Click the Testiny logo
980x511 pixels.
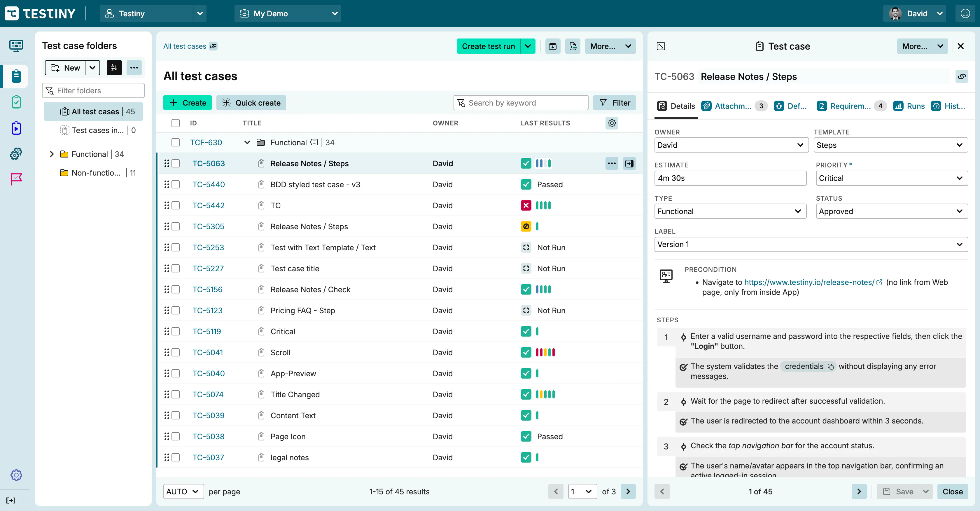coord(40,13)
